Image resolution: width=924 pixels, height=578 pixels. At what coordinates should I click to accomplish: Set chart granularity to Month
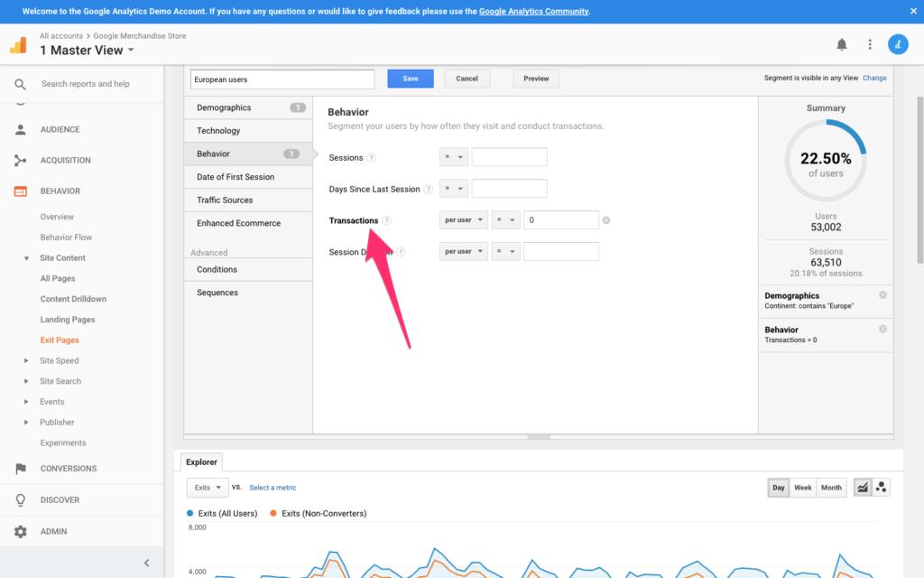pos(831,488)
